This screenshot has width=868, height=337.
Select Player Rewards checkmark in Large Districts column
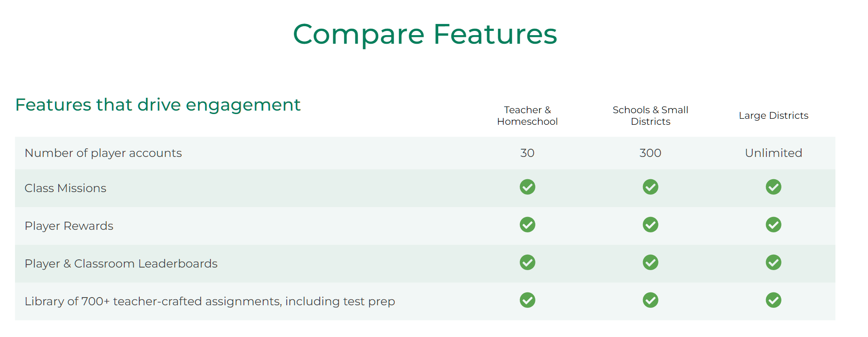tap(773, 225)
